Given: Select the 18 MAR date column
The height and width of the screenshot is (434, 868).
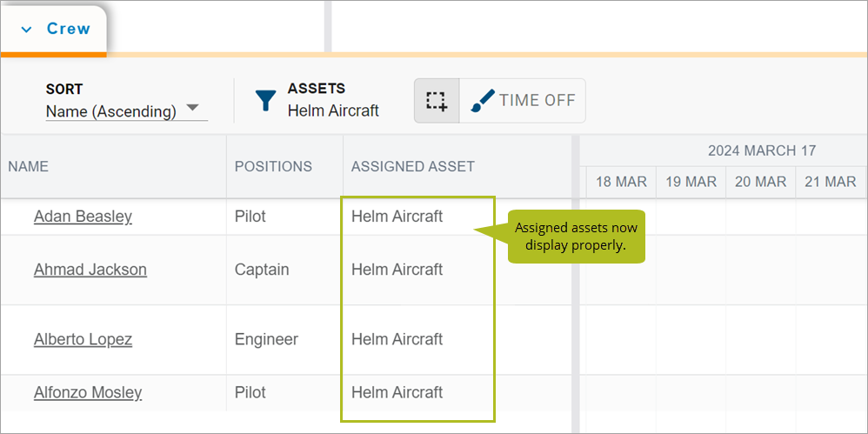Looking at the screenshot, I should (x=621, y=182).
